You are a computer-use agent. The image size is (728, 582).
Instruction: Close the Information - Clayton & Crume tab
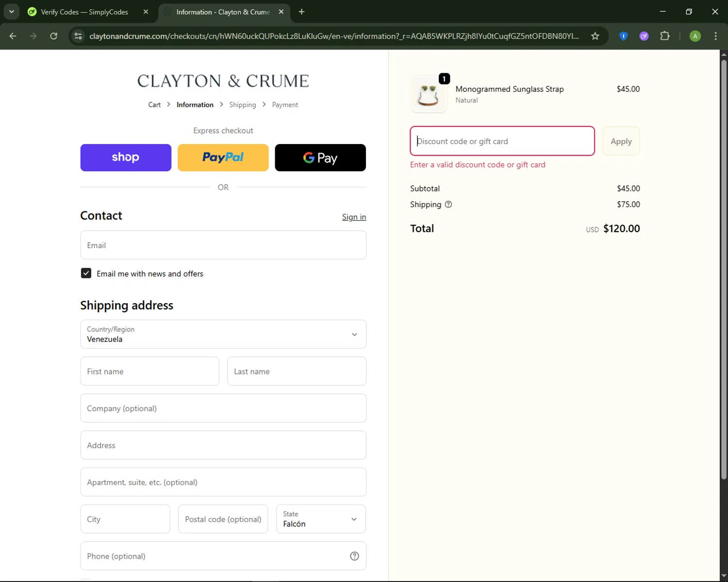click(x=281, y=12)
